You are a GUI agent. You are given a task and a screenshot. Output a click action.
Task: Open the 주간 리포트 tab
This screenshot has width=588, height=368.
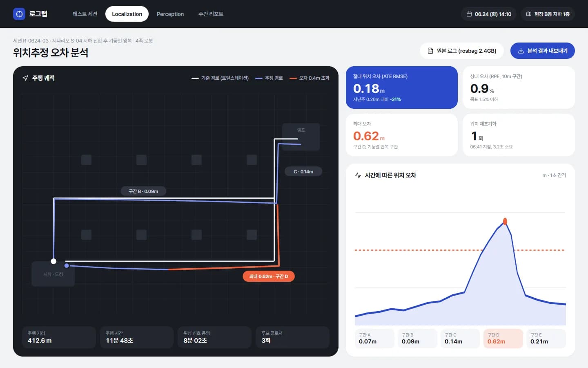pyautogui.click(x=211, y=14)
